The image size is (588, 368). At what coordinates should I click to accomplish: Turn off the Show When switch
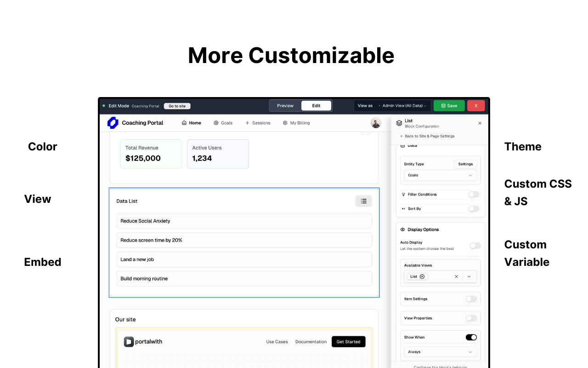[x=471, y=337]
